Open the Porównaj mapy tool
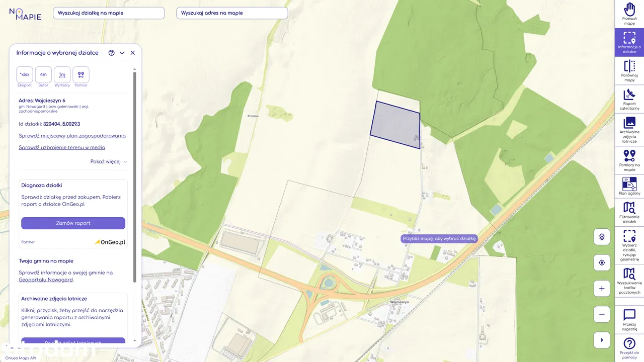 [629, 71]
